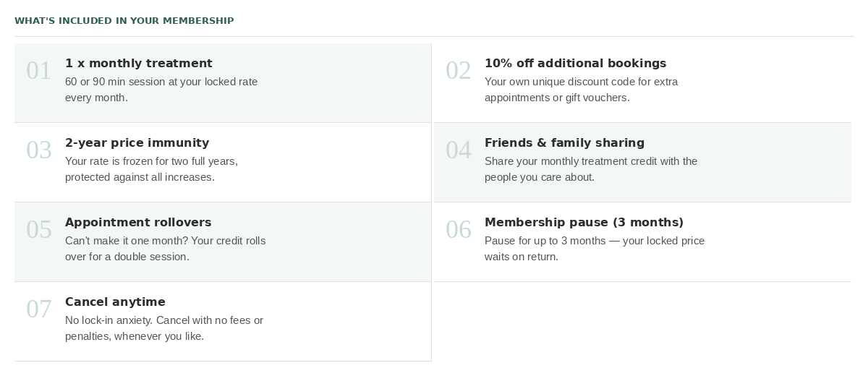Viewport: 868px width, 376px height.
Task: Click the no lock-in anxiety description text
Action: (x=163, y=328)
